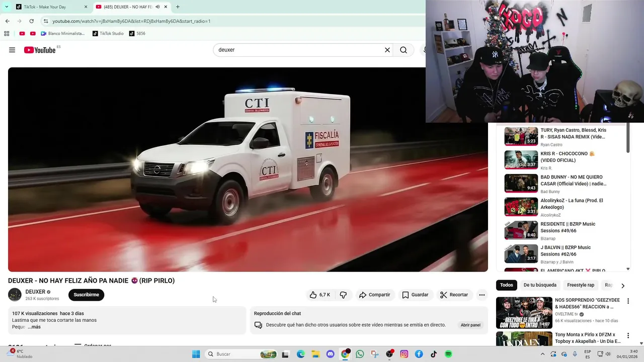Go back with browser back arrow
Image resolution: width=644 pixels, height=362 pixels.
pos(7,21)
